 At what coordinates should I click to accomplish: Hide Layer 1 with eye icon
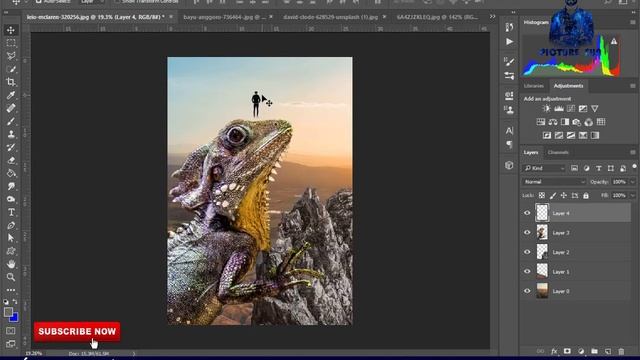pyautogui.click(x=527, y=271)
